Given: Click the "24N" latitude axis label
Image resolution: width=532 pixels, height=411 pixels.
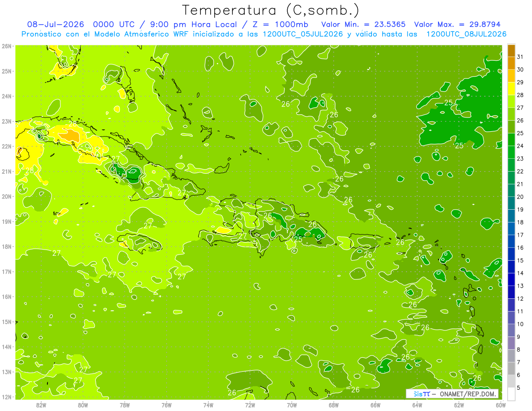Looking at the screenshot, I should [7, 96].
